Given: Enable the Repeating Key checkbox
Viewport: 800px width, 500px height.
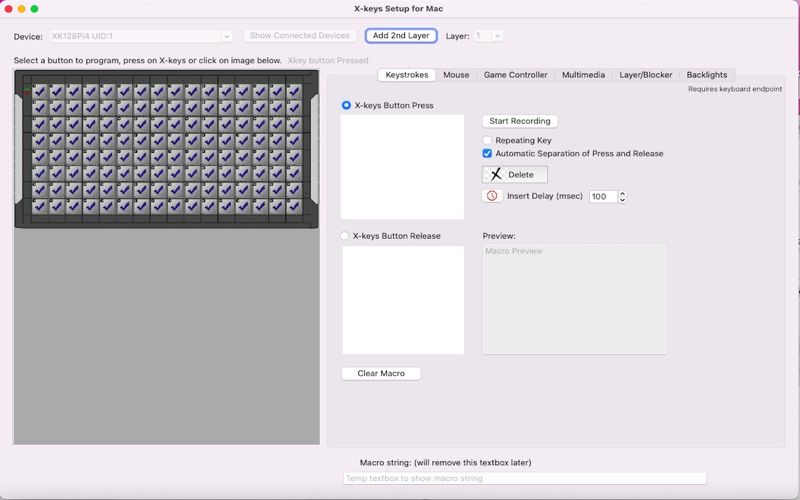Looking at the screenshot, I should tap(487, 140).
